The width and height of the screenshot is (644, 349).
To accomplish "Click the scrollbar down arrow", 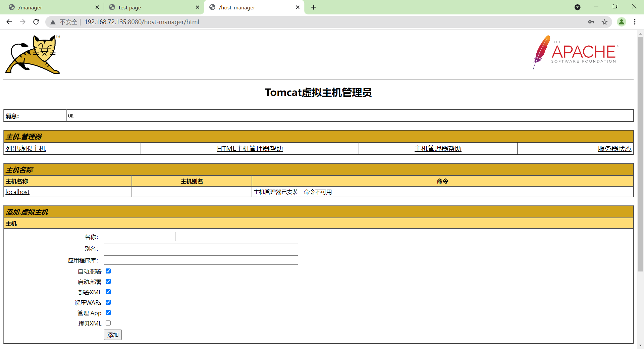I will coord(640,345).
